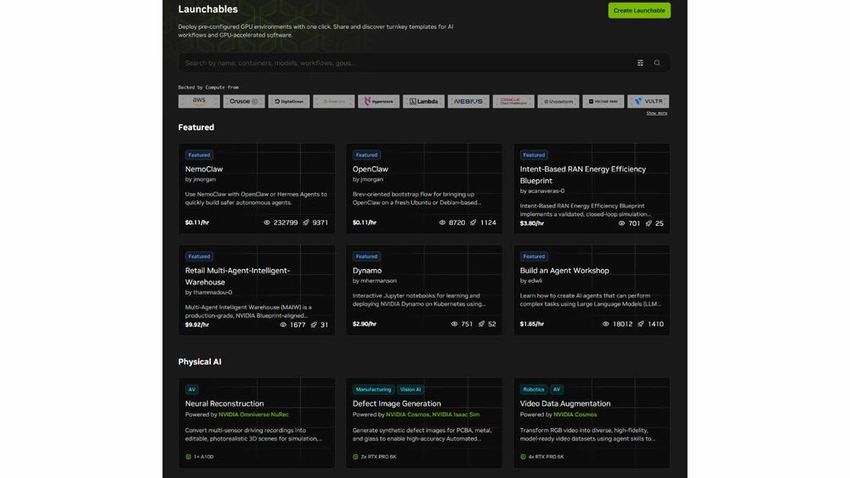The width and height of the screenshot is (850, 478).
Task: Expand providers with Show more link
Action: (x=656, y=113)
